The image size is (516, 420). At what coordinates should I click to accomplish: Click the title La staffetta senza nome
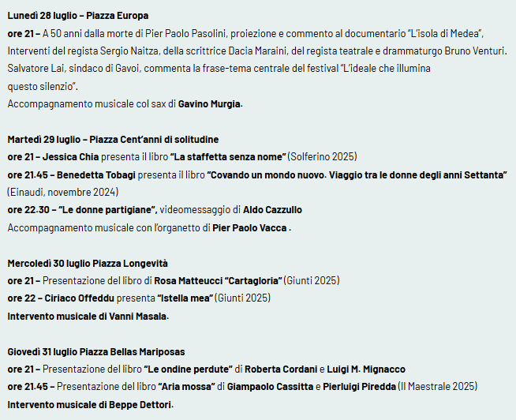(228, 157)
